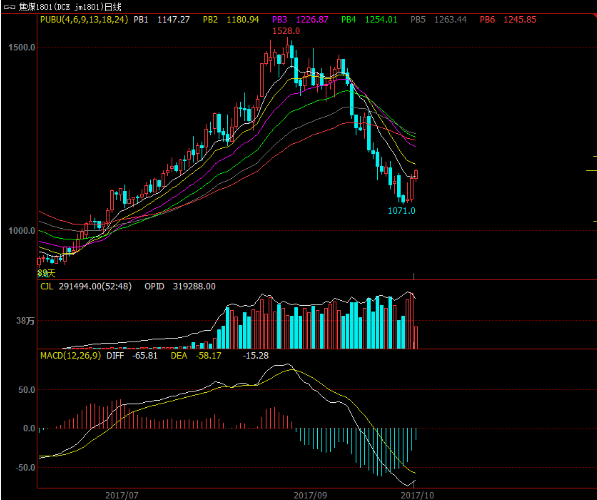Click the DIFF -65.81 value
This screenshot has width=597, height=500.
[132, 356]
